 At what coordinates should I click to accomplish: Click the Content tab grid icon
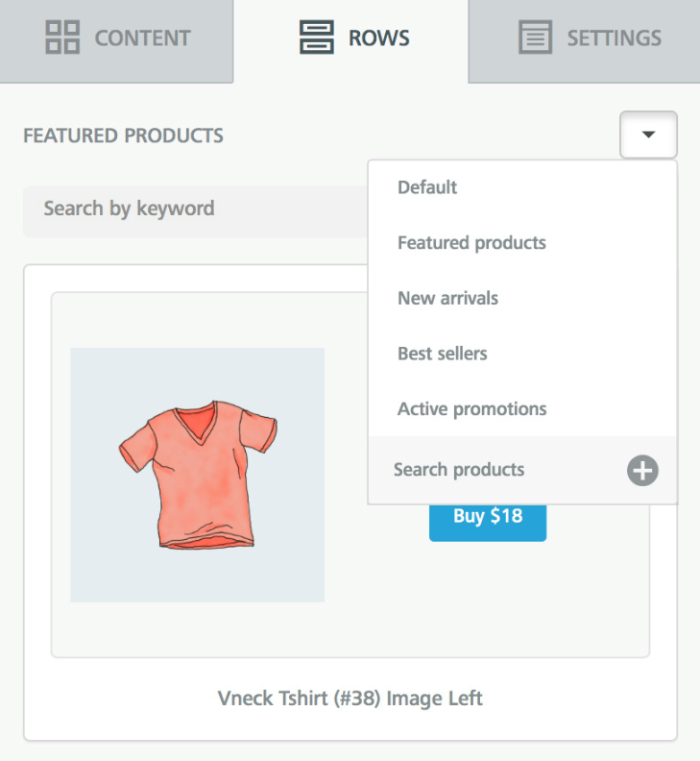click(64, 38)
